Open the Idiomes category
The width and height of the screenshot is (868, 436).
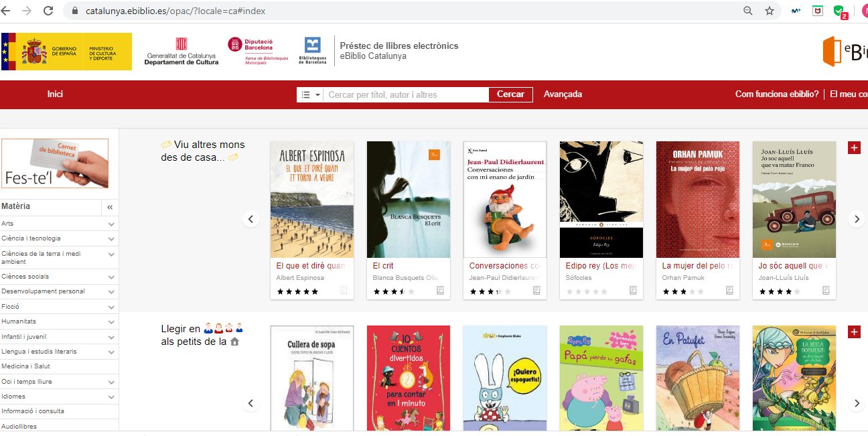click(x=14, y=396)
